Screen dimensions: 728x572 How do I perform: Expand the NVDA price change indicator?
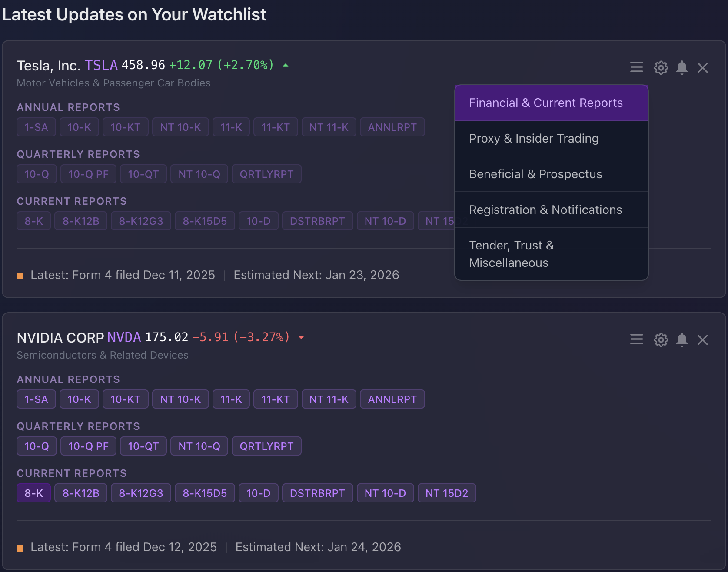[302, 337]
